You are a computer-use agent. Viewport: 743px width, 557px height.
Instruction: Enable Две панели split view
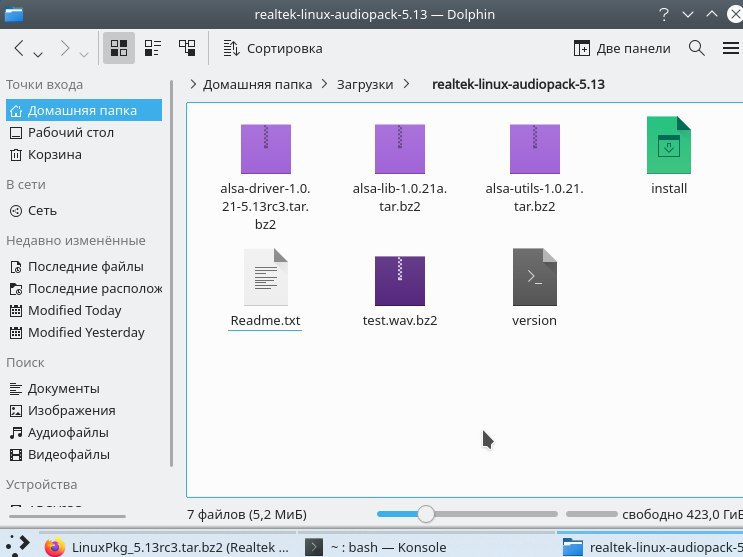(622, 48)
